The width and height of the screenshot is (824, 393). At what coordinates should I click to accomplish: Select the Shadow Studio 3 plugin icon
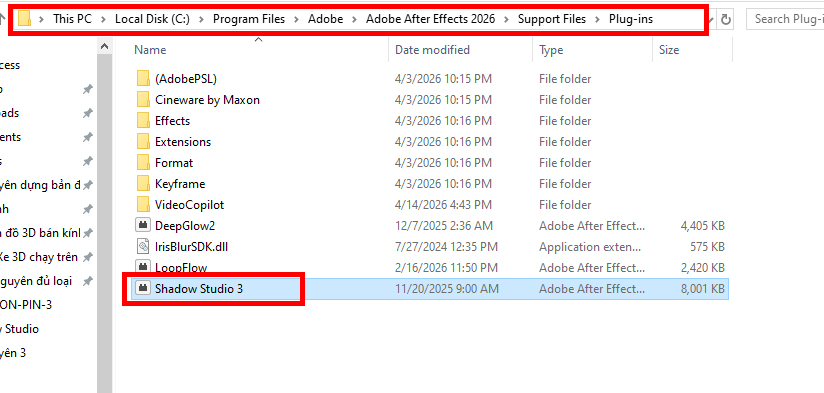tap(143, 288)
